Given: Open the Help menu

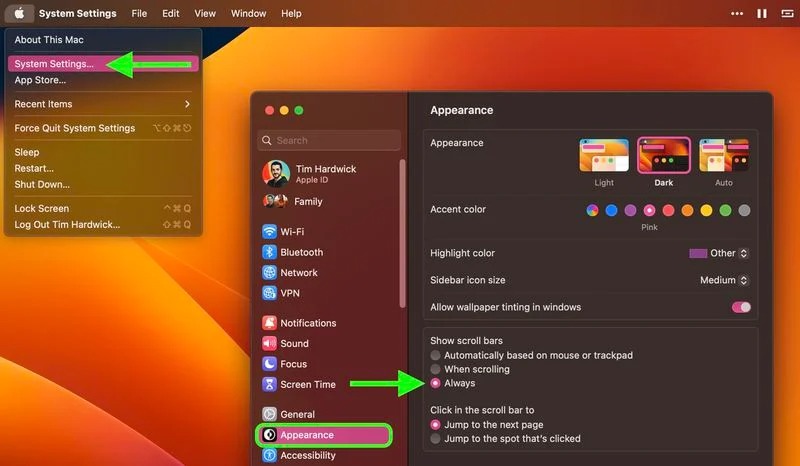Looking at the screenshot, I should 291,13.
